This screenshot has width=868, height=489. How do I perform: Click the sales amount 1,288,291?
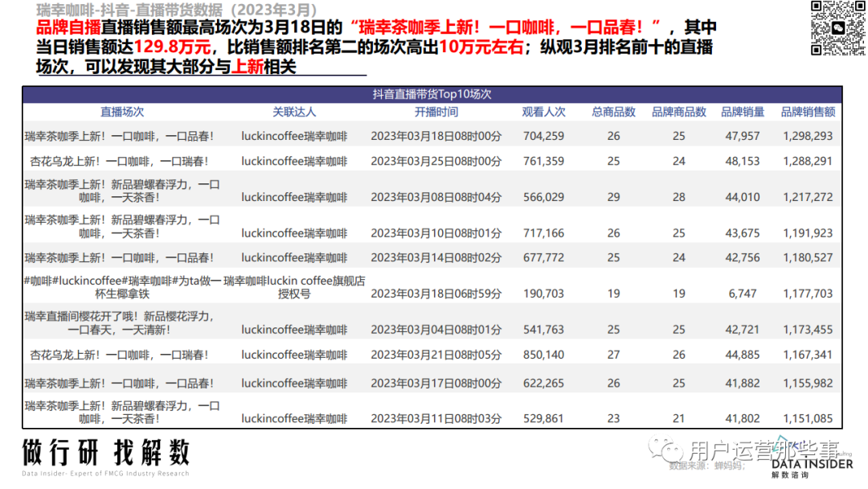pos(808,162)
